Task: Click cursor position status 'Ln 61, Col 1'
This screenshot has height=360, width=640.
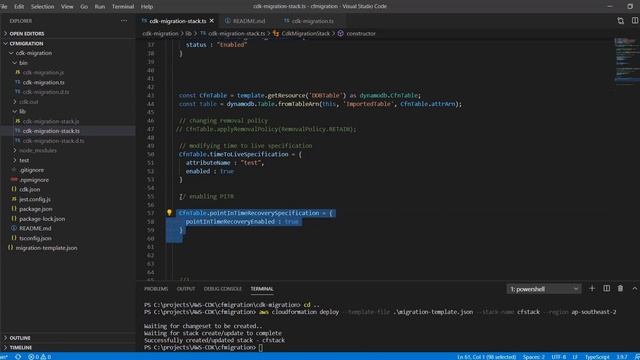Action: 487,357
